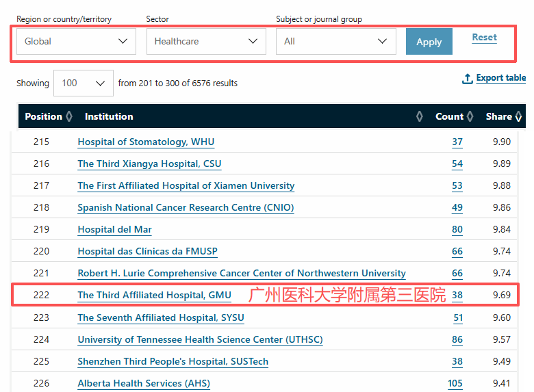Click the Institution column header text

(109, 116)
